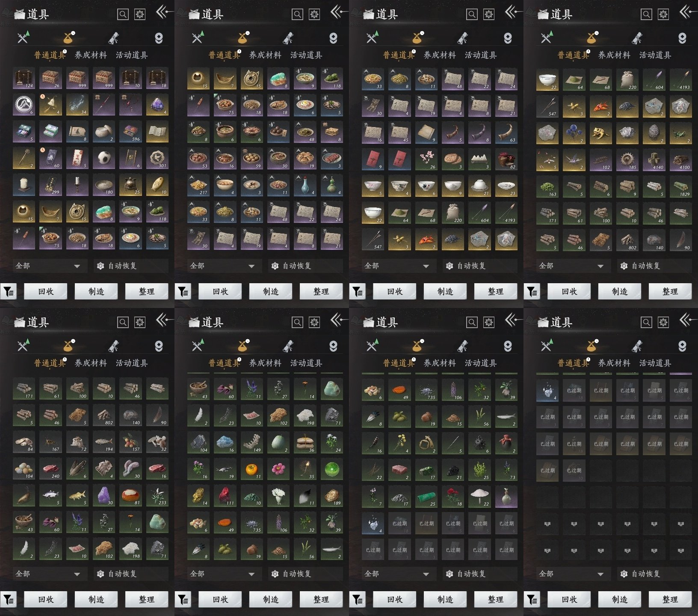Click the filter funnel icon in top-left panel
Screen dimensions: 698x616
pos(9,292)
